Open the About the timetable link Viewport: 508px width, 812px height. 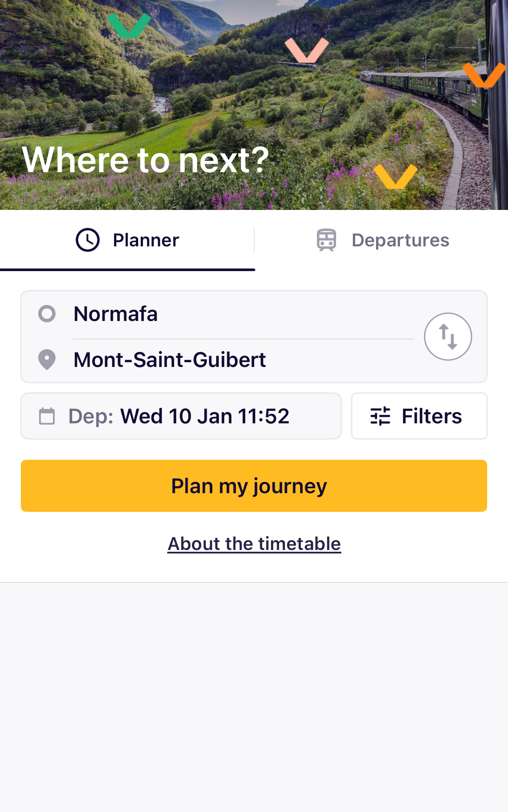pyautogui.click(x=254, y=544)
